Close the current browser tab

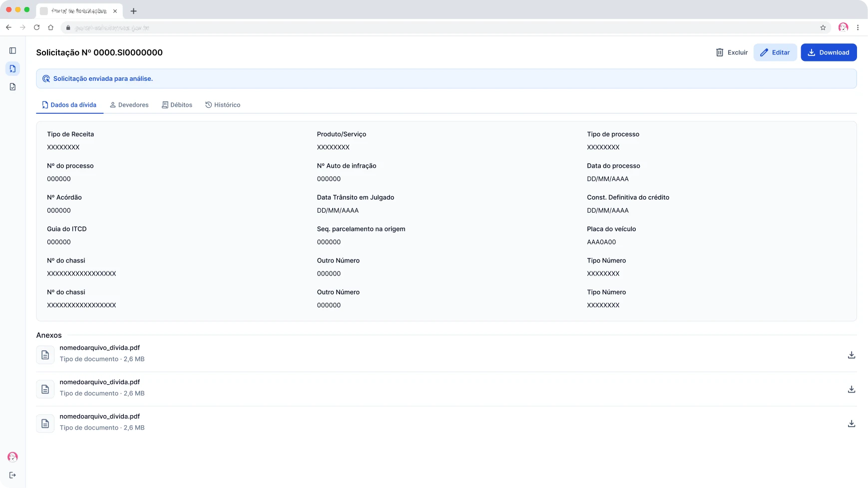tap(115, 11)
